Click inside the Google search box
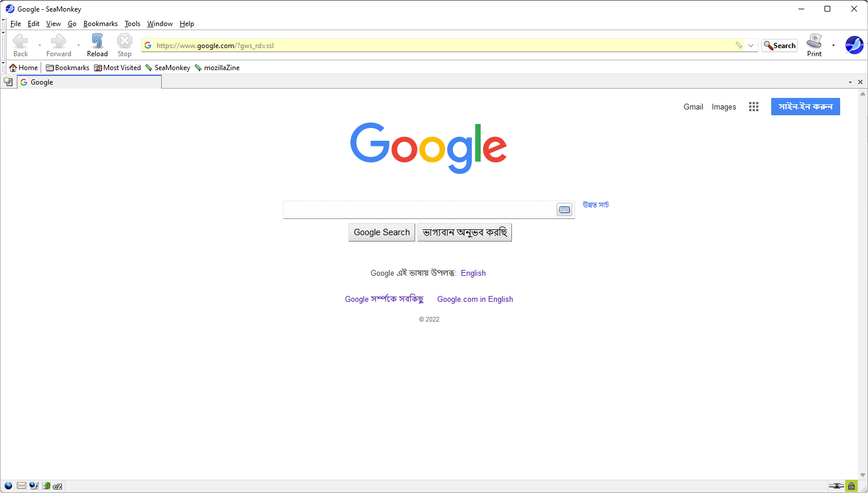Screen dimensions: 868x493 pyautogui.click(x=419, y=210)
